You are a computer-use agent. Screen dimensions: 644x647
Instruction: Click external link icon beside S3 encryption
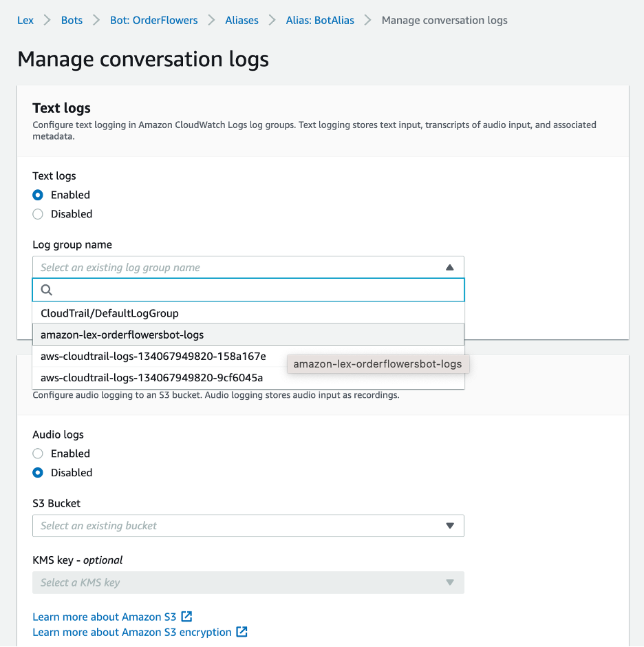(x=241, y=632)
